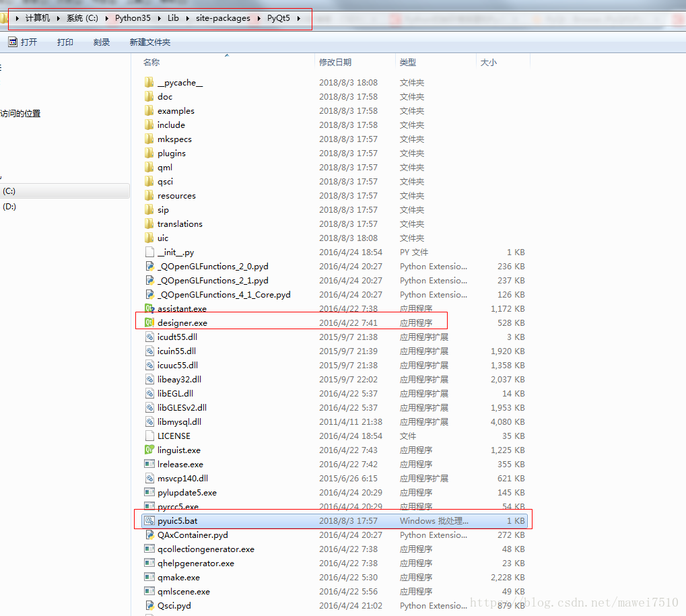Click the examples folder icon
The height and width of the screenshot is (616, 686).
149,110
